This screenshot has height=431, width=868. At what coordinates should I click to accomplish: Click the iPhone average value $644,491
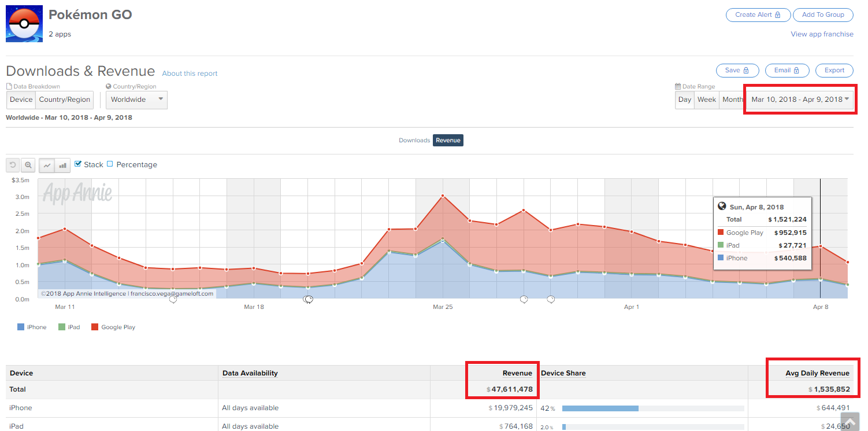(833, 408)
